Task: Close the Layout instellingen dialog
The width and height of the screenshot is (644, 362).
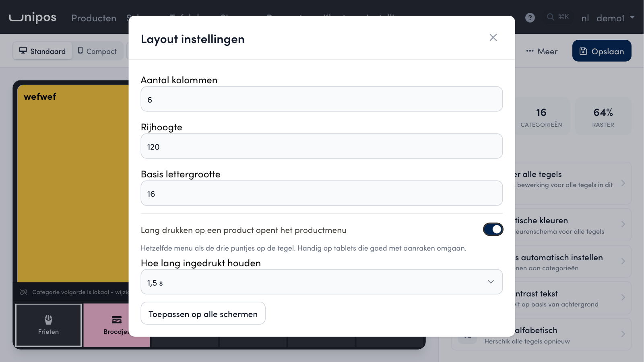Action: pyautogui.click(x=493, y=37)
